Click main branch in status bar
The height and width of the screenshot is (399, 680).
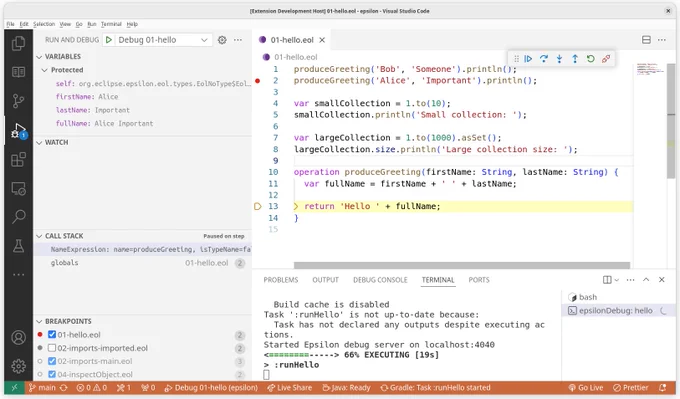[x=42, y=388]
